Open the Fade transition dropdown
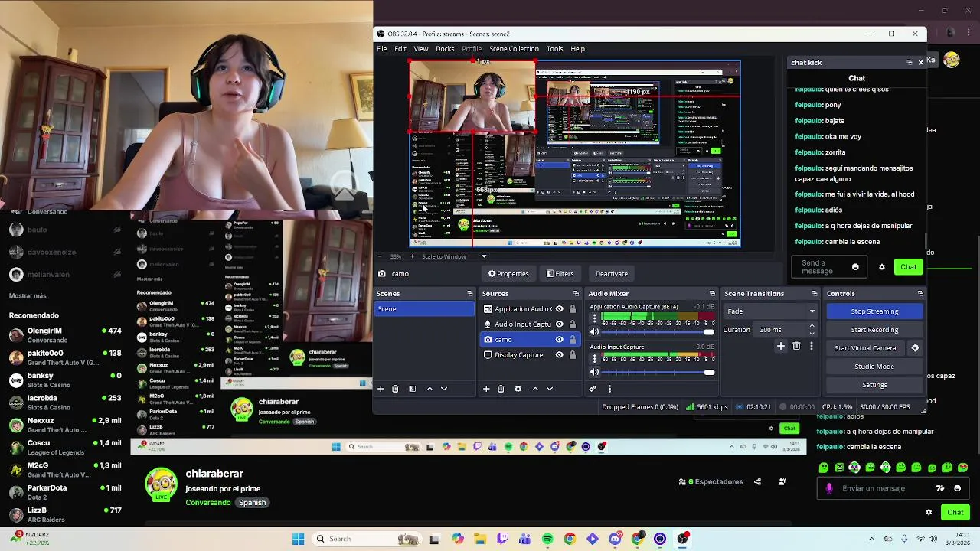This screenshot has width=980, height=551. [x=771, y=311]
